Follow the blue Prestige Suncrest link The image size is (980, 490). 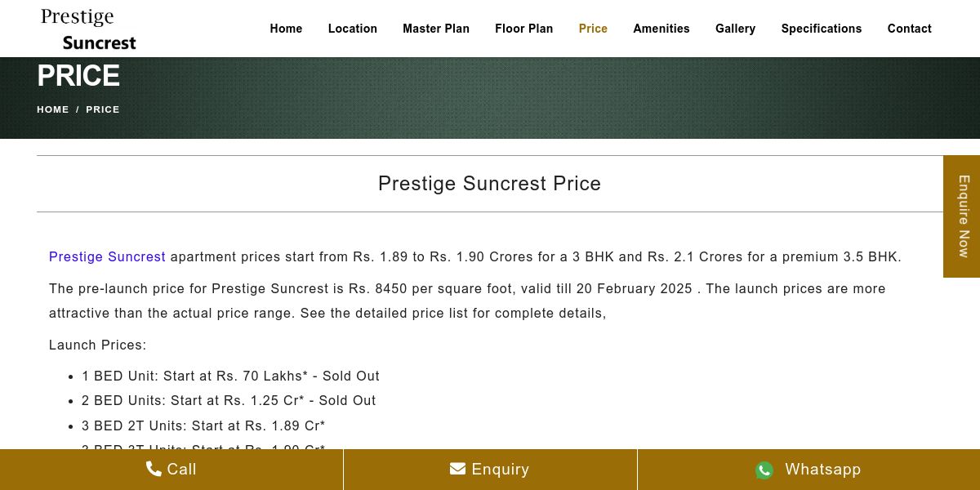[x=107, y=256]
